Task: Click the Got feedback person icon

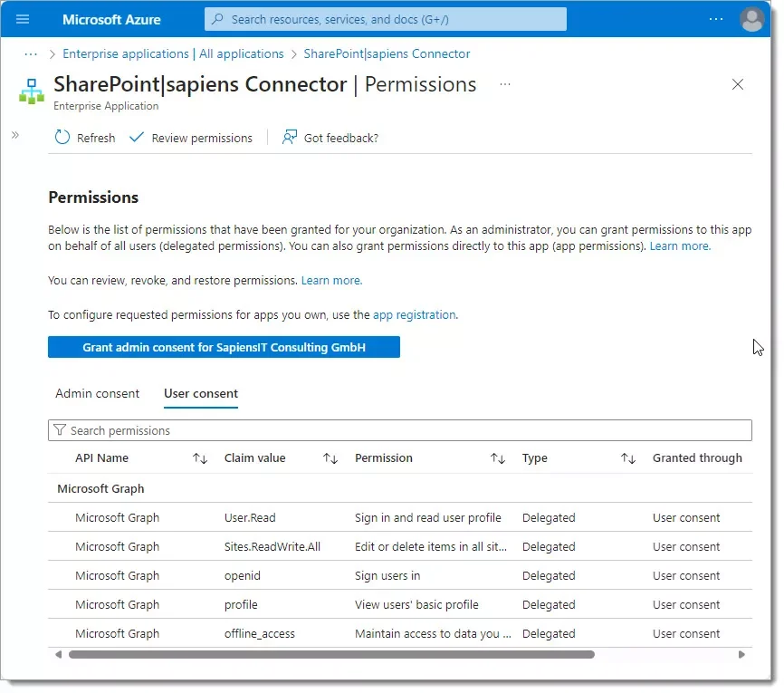Action: 290,137
